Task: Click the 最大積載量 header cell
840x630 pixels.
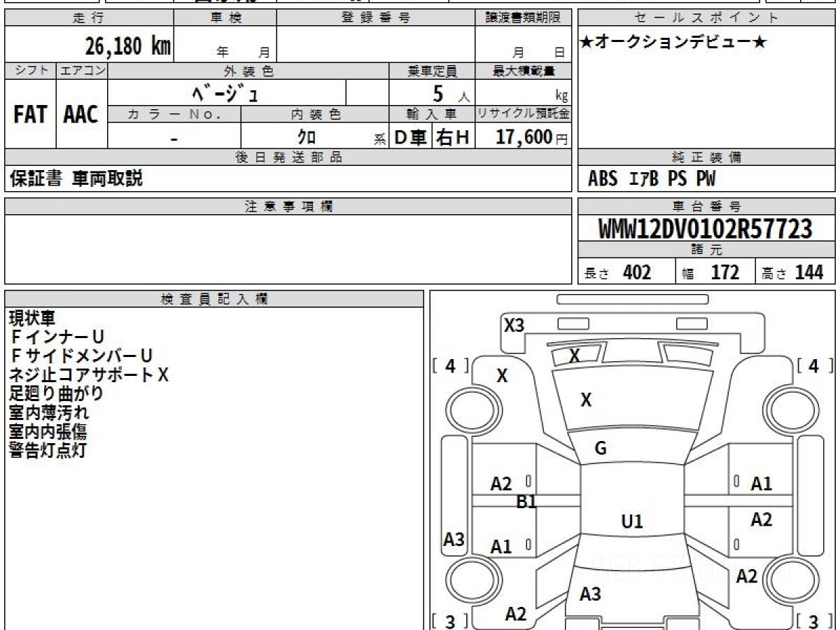Action: point(523,71)
